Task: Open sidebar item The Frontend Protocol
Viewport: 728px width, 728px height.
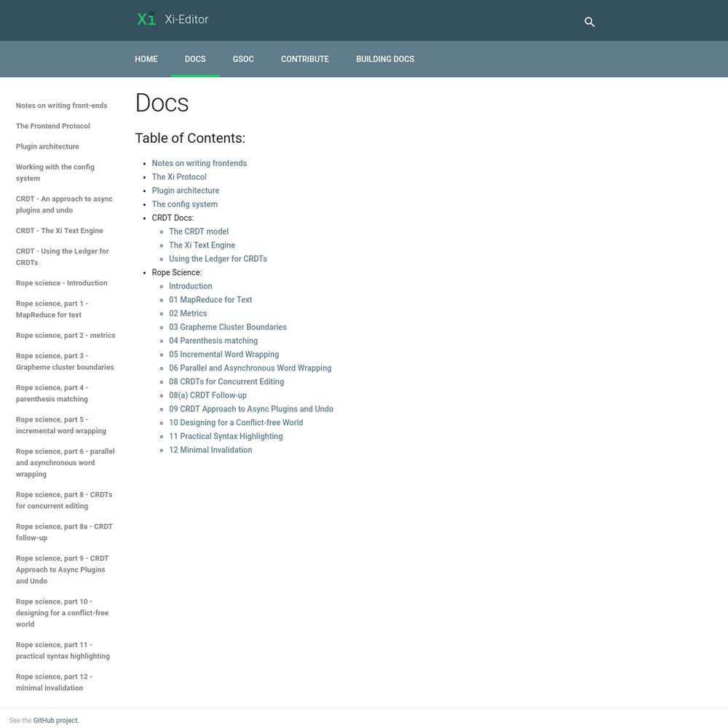Action: point(53,126)
